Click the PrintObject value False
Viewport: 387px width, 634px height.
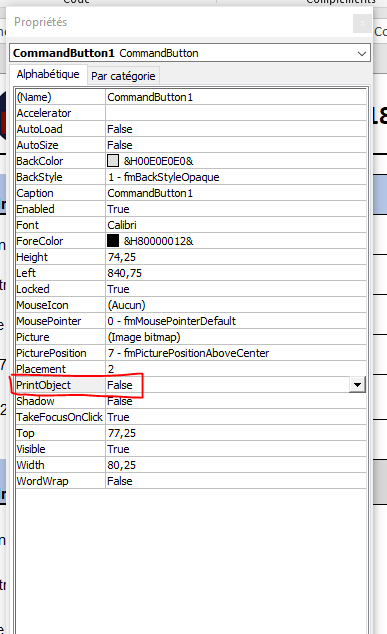point(120,385)
